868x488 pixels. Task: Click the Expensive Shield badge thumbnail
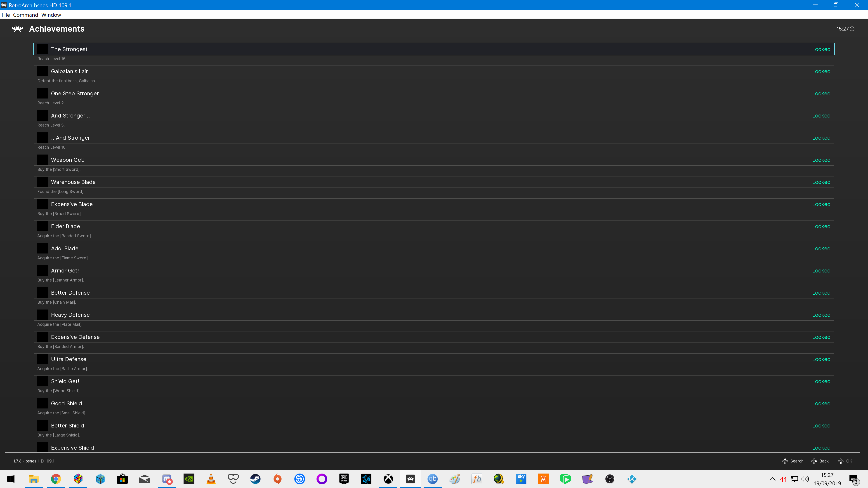point(42,447)
